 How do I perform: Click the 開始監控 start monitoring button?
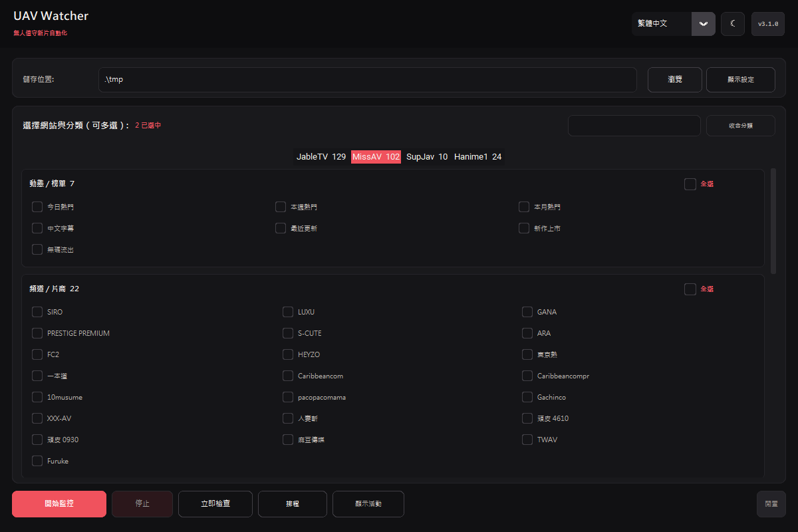pos(59,504)
